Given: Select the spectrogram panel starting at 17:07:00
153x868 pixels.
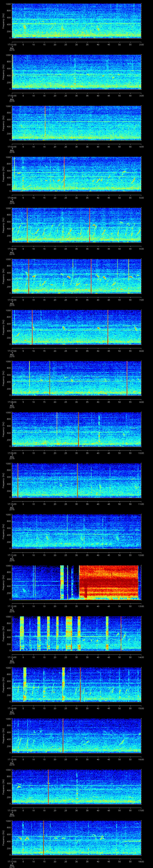Looking at the screenshot, I should point(77,327).
